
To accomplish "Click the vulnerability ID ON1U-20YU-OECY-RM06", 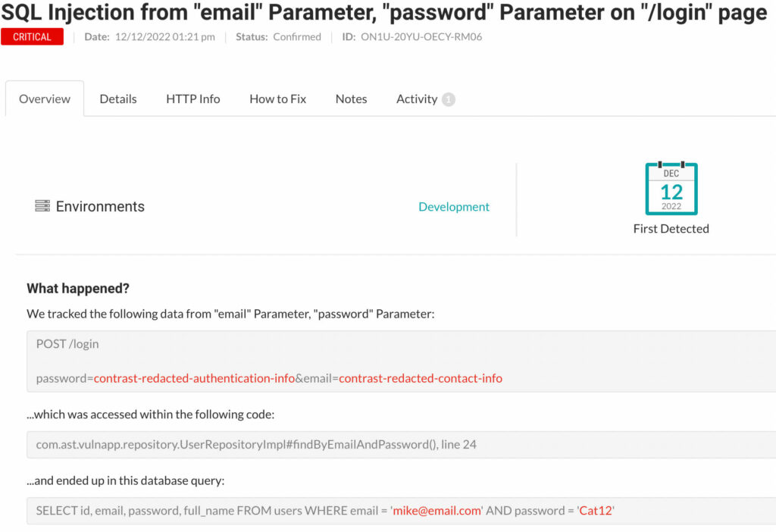I will (x=421, y=36).
